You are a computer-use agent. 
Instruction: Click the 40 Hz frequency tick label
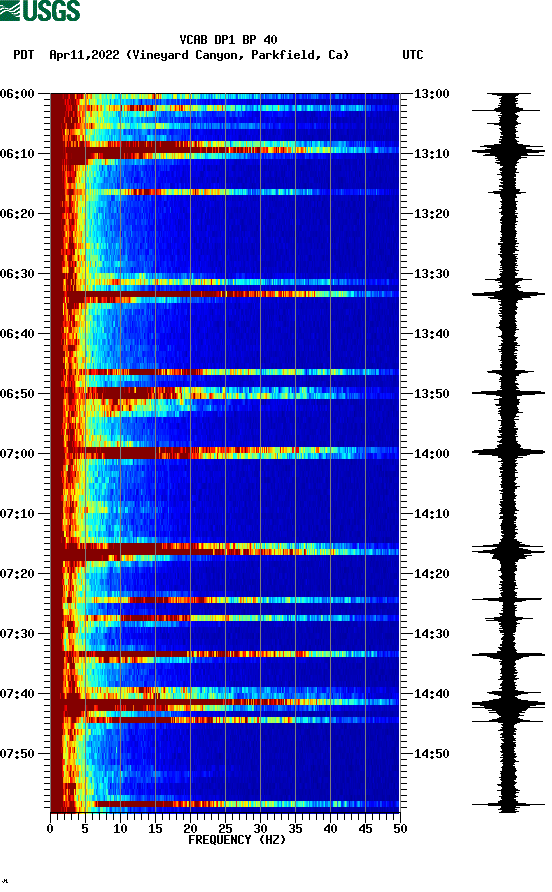[330, 829]
